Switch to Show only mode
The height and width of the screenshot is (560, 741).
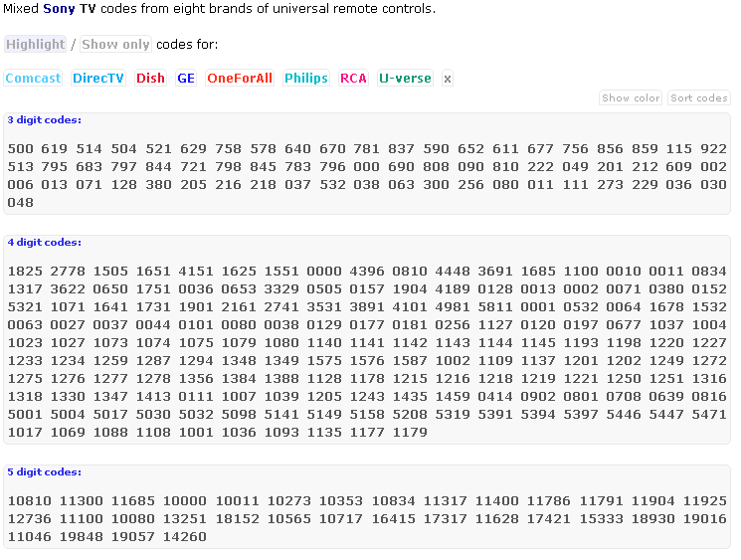(115, 45)
